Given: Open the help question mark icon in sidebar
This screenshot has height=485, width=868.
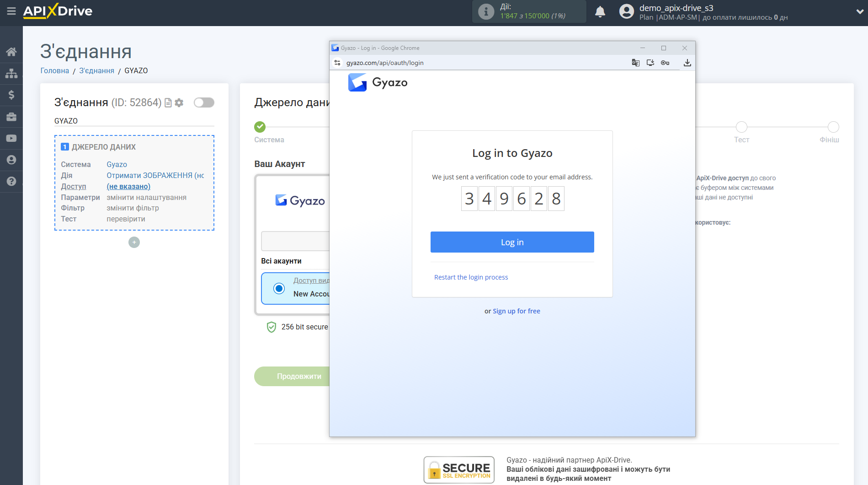Looking at the screenshot, I should 11,181.
